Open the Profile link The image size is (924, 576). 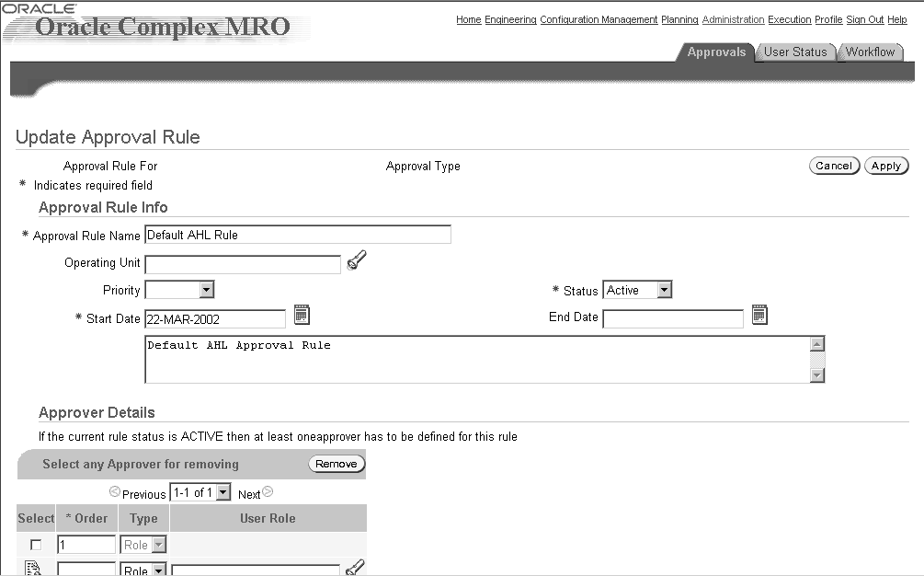tap(828, 19)
